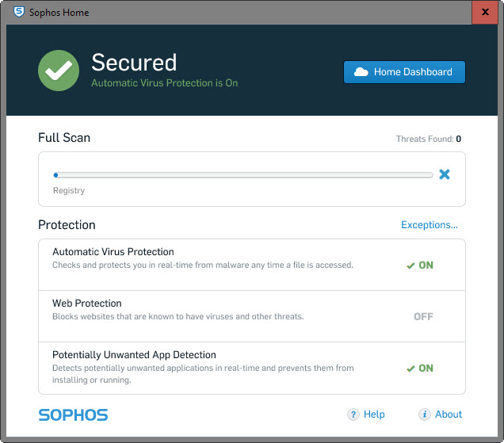Click the Potentially Unwanted App Detection heading

pos(134,354)
